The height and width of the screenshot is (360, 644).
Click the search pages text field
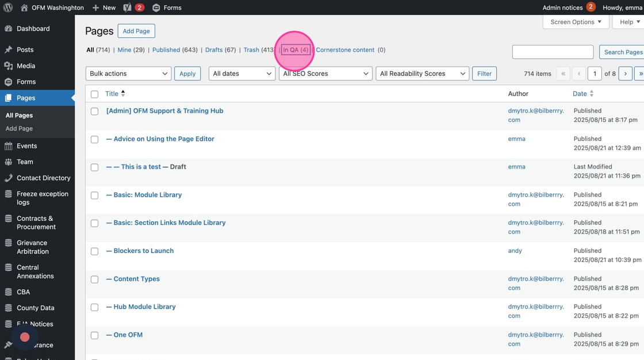(553, 52)
